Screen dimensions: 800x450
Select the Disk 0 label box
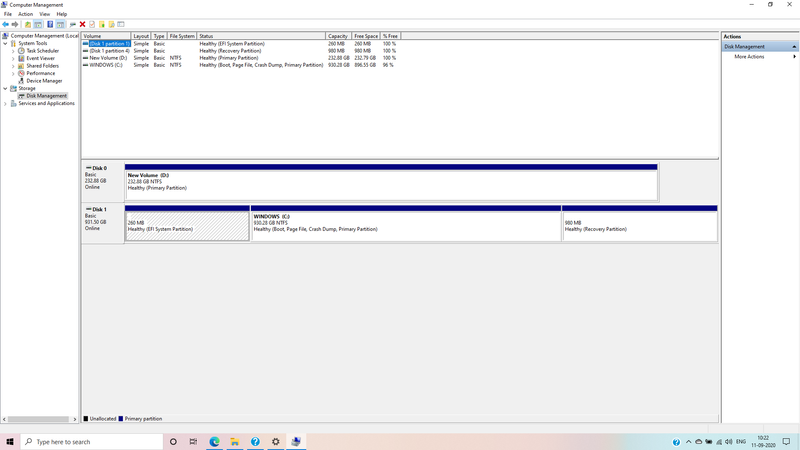[x=103, y=182]
